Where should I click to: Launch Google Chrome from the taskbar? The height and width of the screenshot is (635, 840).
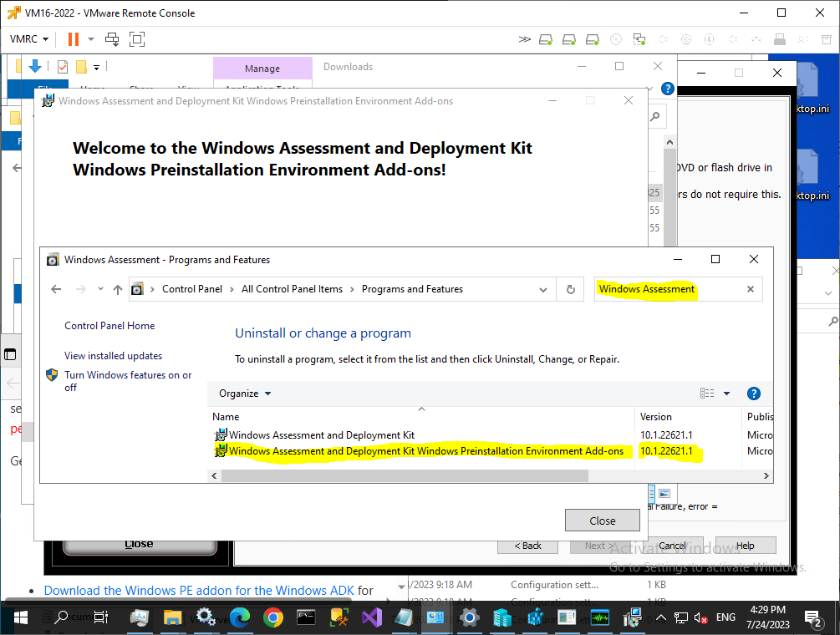[273, 617]
